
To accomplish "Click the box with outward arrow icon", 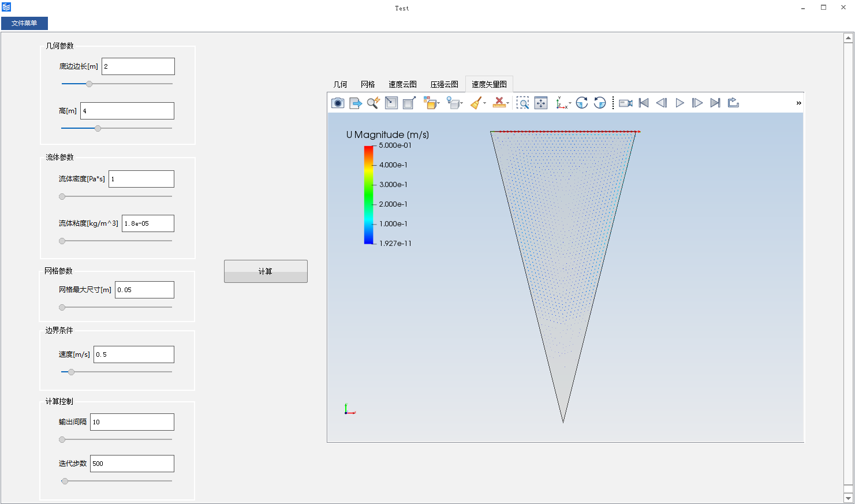I will pos(409,103).
